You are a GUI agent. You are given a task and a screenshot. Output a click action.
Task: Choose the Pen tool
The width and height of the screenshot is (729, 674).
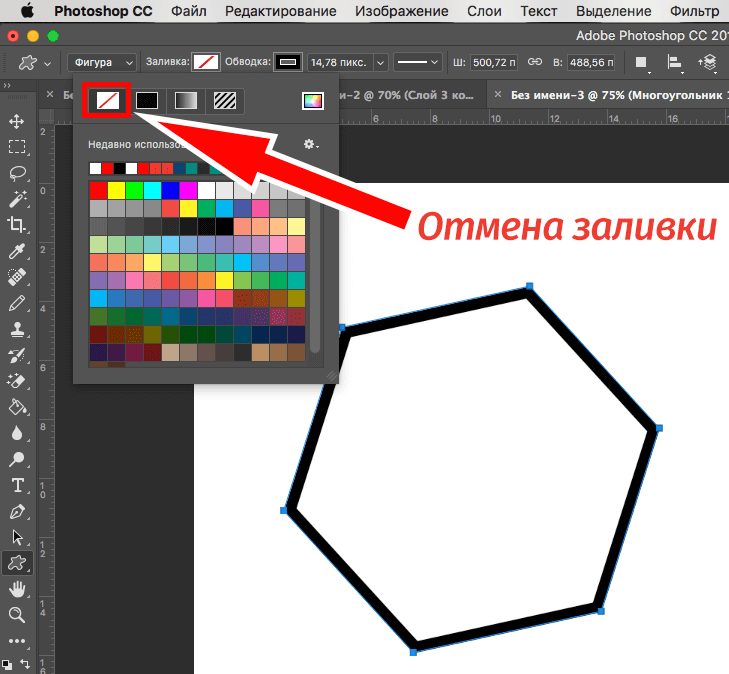point(17,511)
